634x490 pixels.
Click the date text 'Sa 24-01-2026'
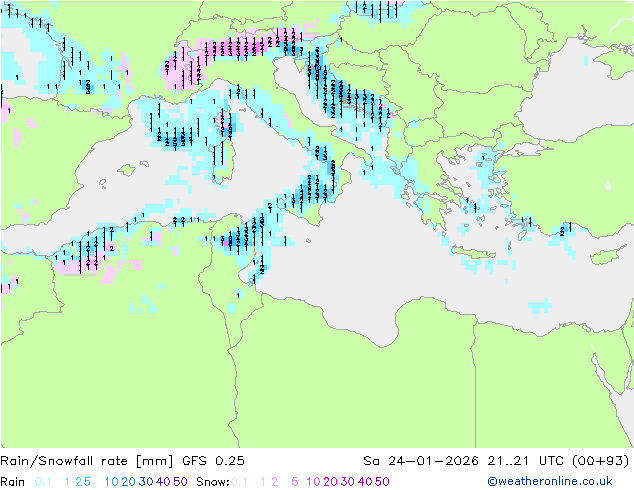coord(421,461)
